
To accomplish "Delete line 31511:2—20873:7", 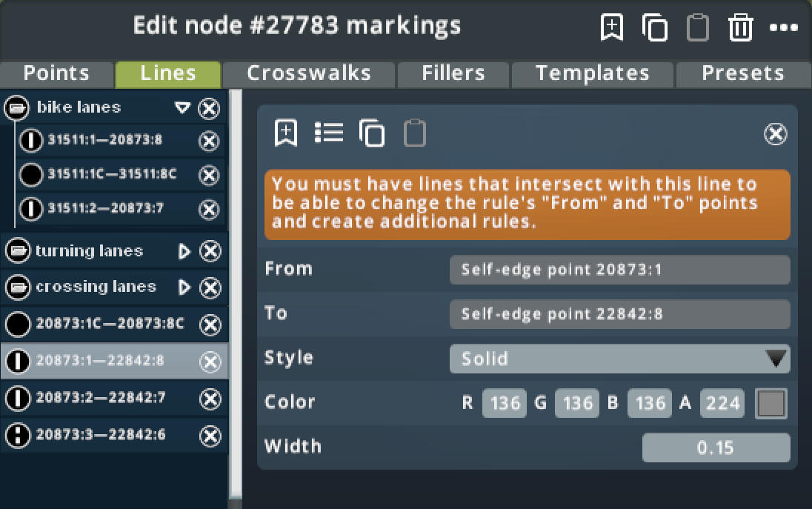I will pyautogui.click(x=209, y=209).
